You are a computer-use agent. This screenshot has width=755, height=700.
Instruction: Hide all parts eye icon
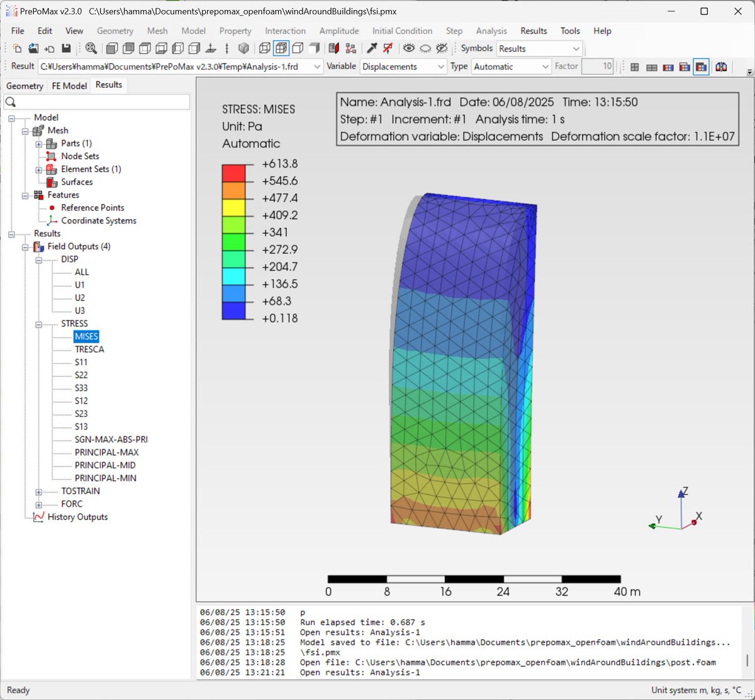tap(425, 48)
